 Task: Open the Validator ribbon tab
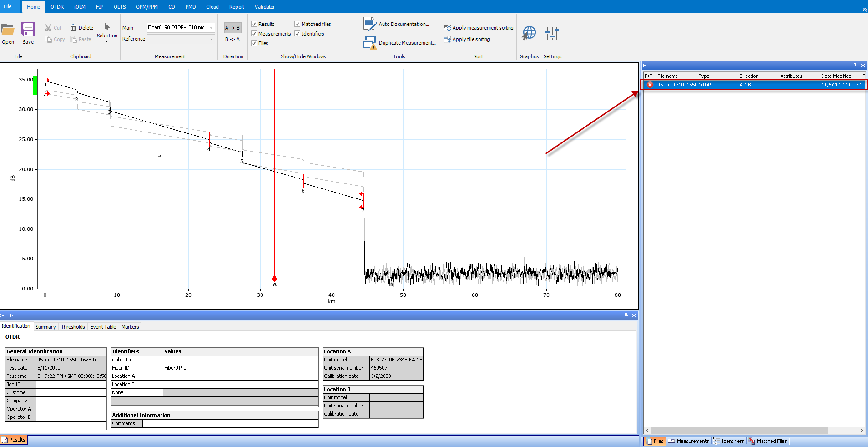point(265,7)
